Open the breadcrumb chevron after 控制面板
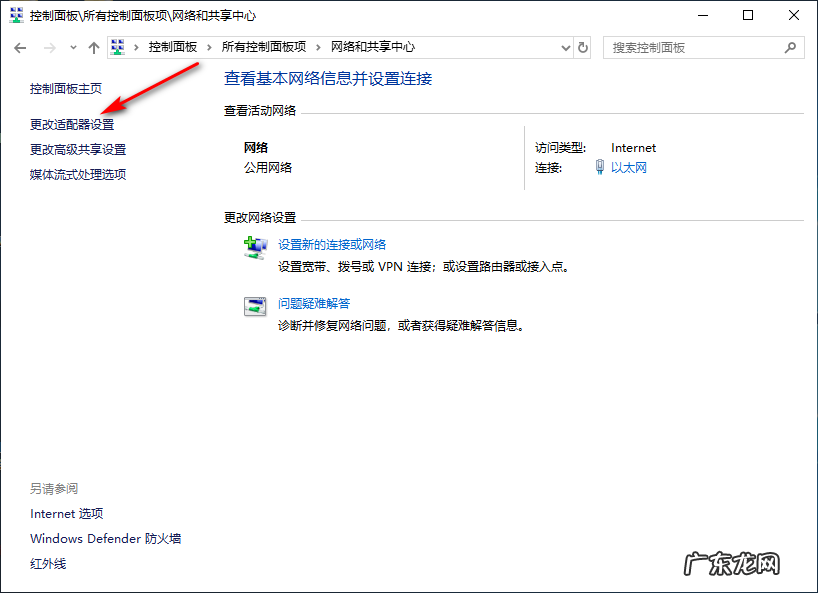 (x=209, y=46)
